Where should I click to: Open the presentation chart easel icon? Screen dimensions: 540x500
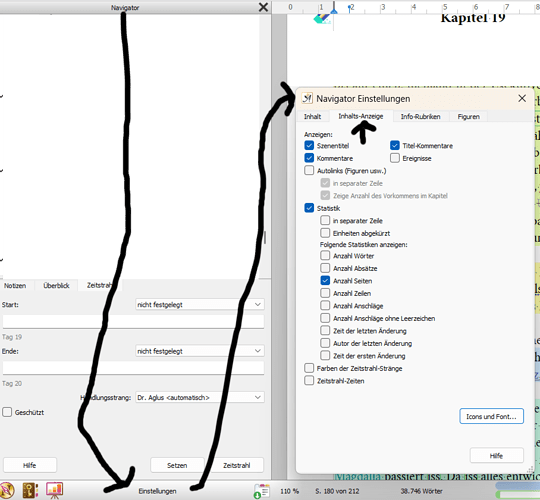54,490
